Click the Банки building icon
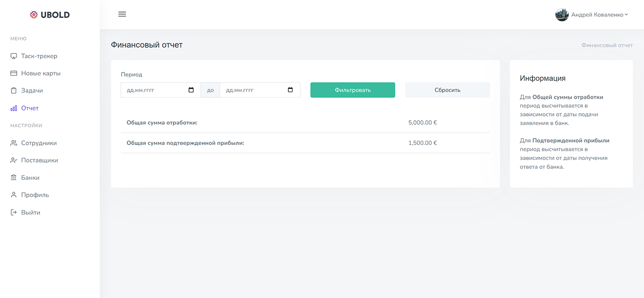The image size is (644, 298). pos(14,178)
